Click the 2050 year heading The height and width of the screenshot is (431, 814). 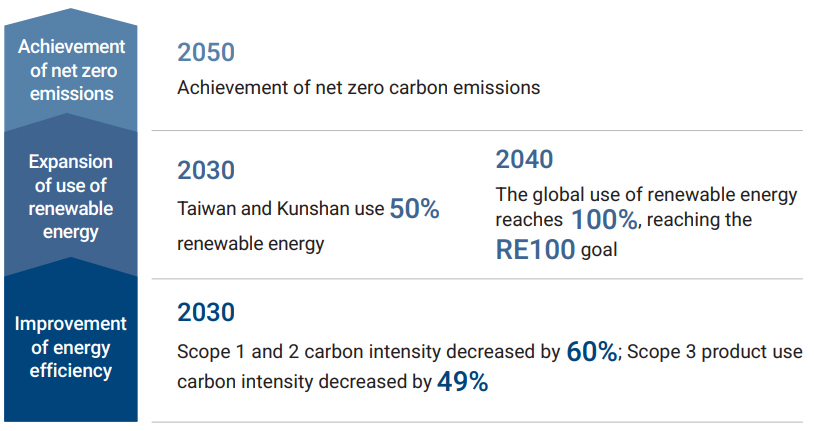205,53
